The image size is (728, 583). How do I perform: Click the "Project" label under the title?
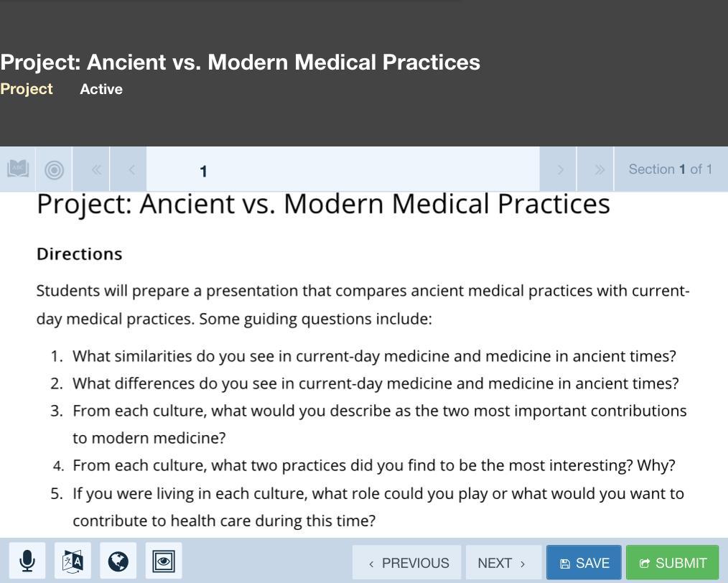click(27, 89)
